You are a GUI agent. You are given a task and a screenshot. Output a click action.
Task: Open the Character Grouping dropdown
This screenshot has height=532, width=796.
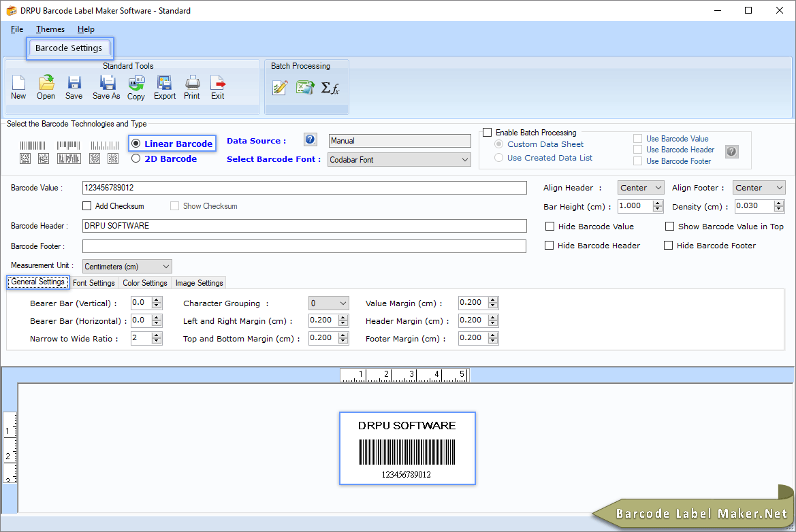(x=328, y=303)
